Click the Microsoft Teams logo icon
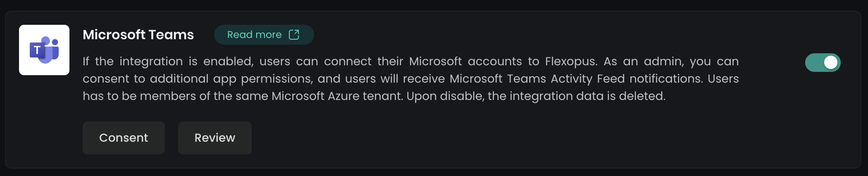The image size is (868, 176). (44, 50)
